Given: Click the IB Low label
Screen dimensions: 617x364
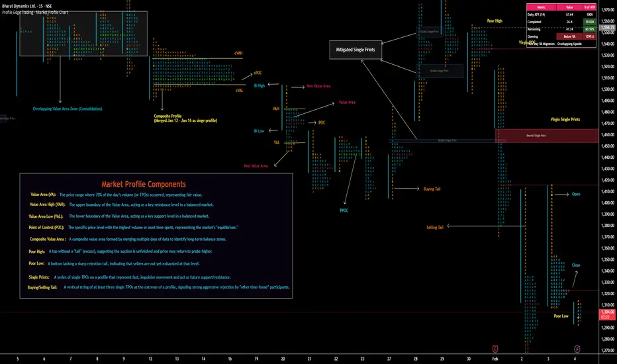Looking at the screenshot, I should tap(259, 131).
